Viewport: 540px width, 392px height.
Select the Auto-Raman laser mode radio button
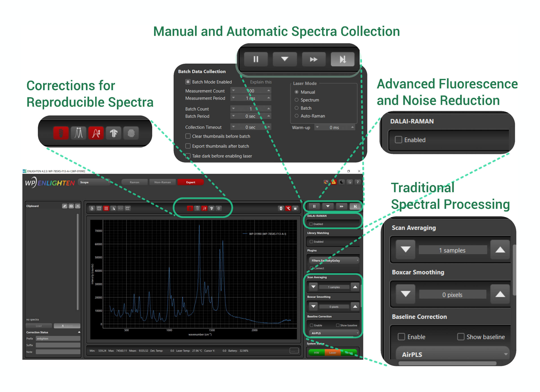pos(297,116)
